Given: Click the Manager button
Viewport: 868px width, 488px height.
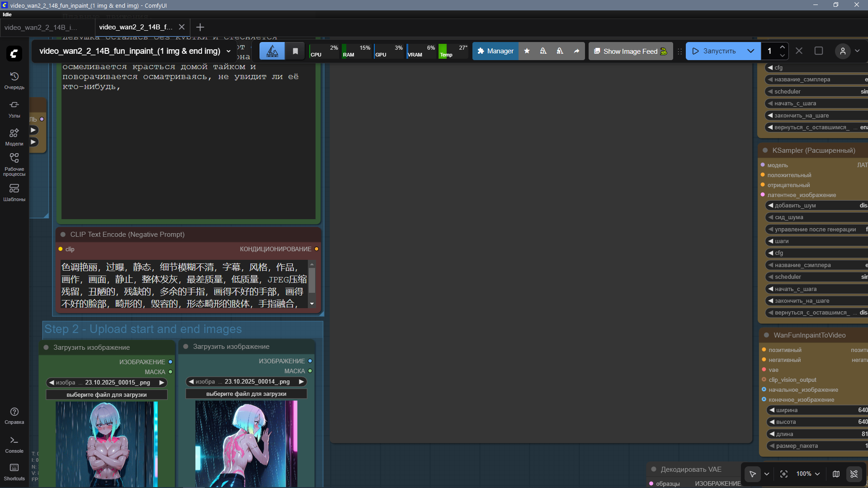Looking at the screenshot, I should click(495, 51).
